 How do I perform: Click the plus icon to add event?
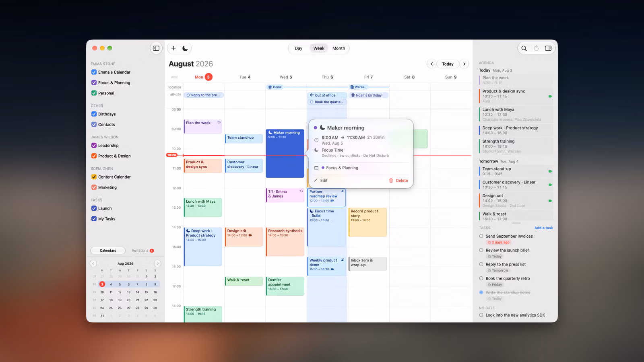tap(173, 48)
